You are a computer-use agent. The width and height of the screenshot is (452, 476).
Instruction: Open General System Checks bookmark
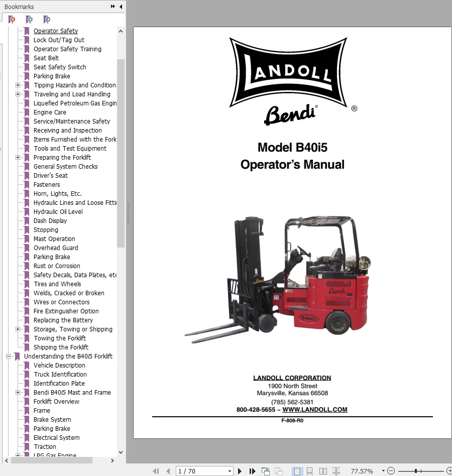pos(66,167)
